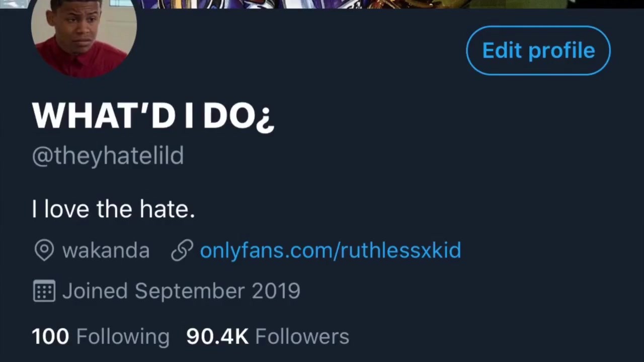Open the onlyfans.com/ruthlessxkid profile link
This screenshot has width=644, height=362.
click(330, 250)
